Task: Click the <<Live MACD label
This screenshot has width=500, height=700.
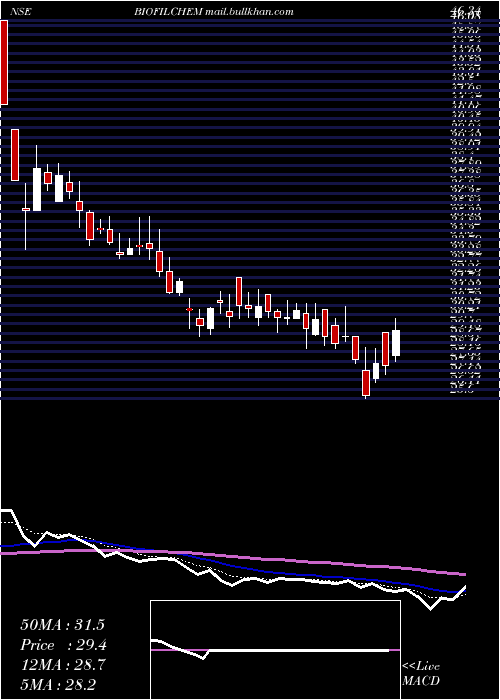Action: (x=421, y=674)
